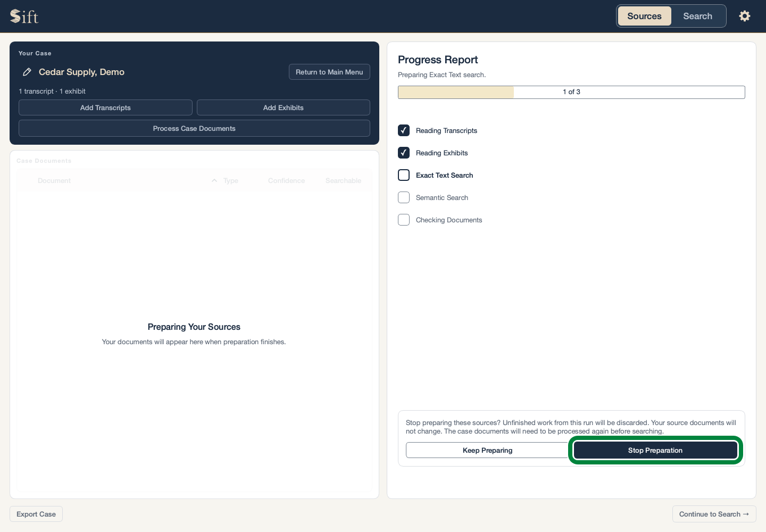The image size is (766, 532).
Task: Click the Add Exhibits button
Action: [284, 107]
